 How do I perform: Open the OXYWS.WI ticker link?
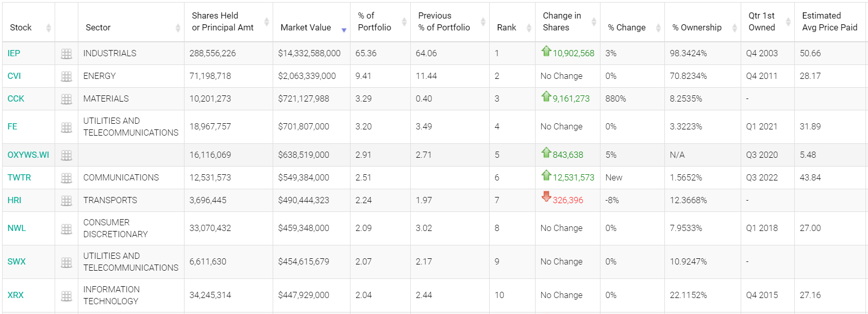click(28, 155)
